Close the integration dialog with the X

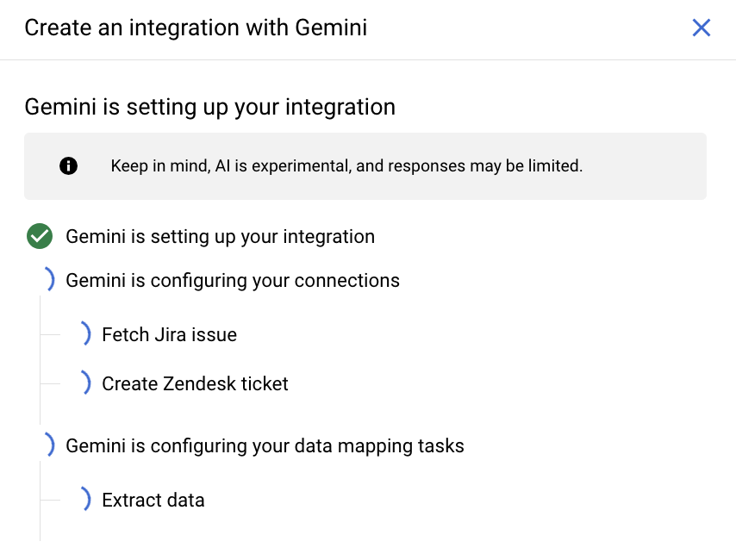(702, 28)
